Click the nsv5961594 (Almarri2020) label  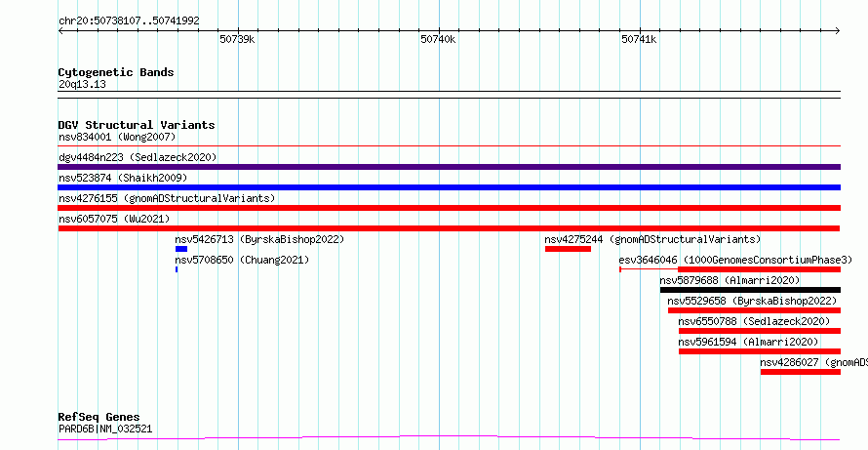click(748, 342)
